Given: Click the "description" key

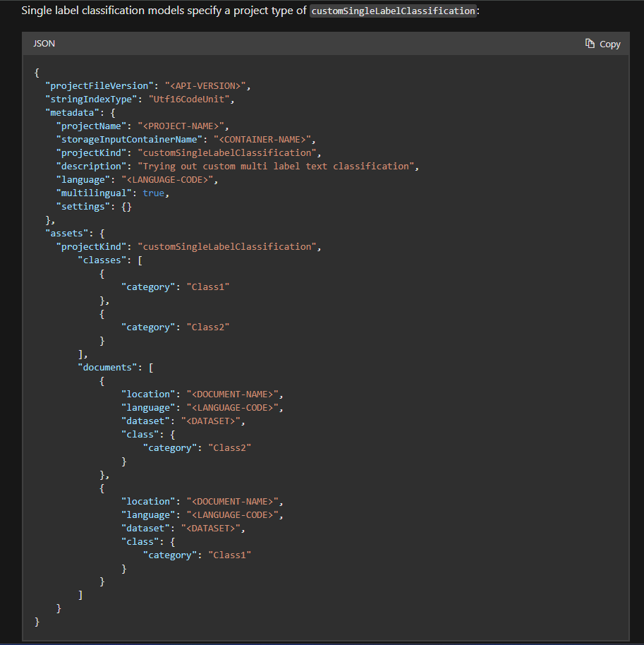Looking at the screenshot, I should [x=91, y=166].
